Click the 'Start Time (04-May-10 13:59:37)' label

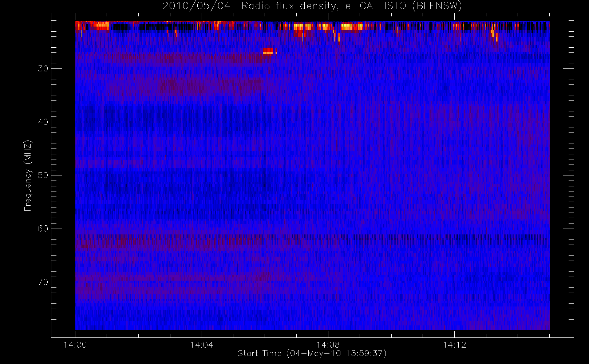pos(312,353)
